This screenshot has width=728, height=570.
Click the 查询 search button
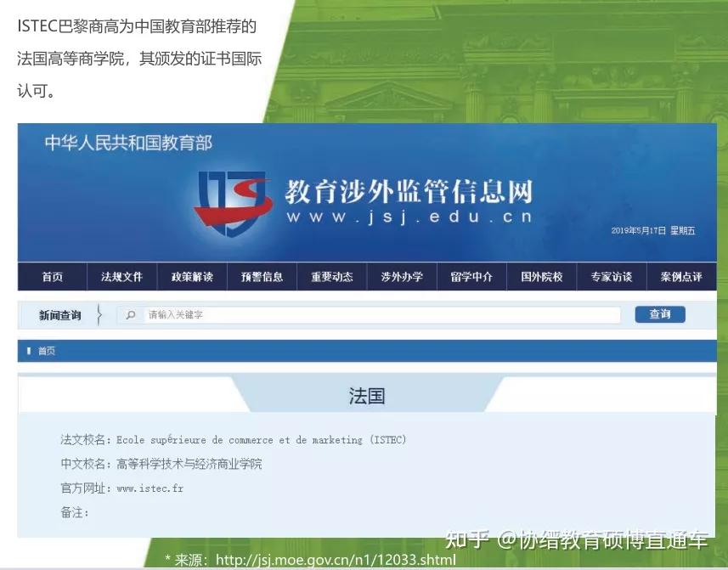(660, 314)
